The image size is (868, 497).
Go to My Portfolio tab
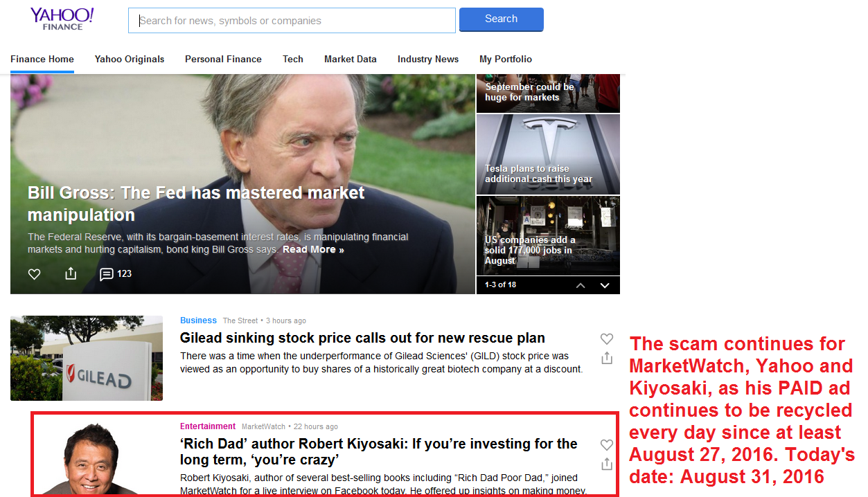click(506, 59)
